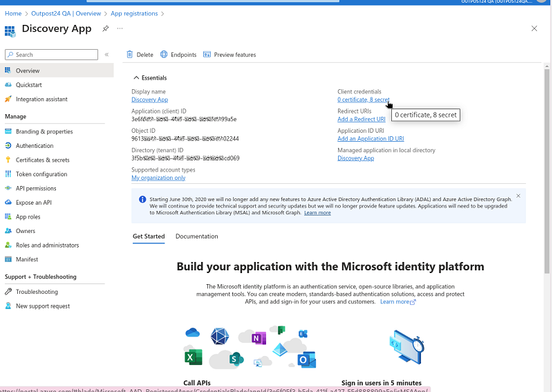
Task: Open the ellipsis more options menu
Action: [x=120, y=28]
